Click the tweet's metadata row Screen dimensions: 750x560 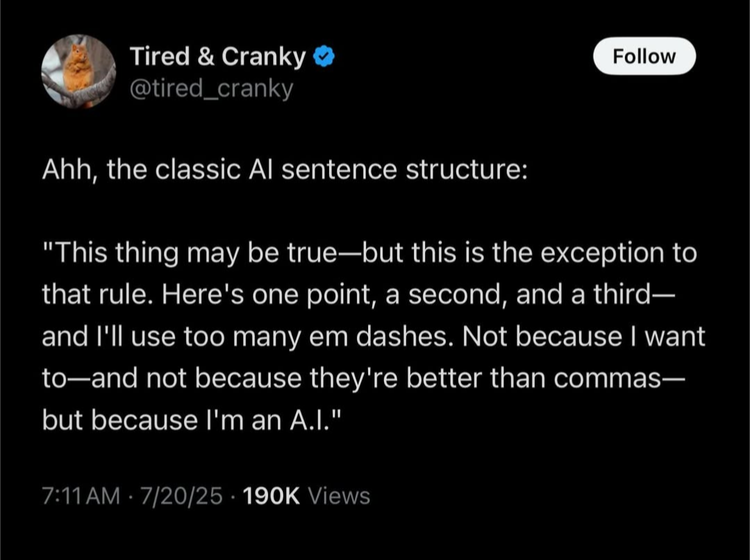coord(205,495)
